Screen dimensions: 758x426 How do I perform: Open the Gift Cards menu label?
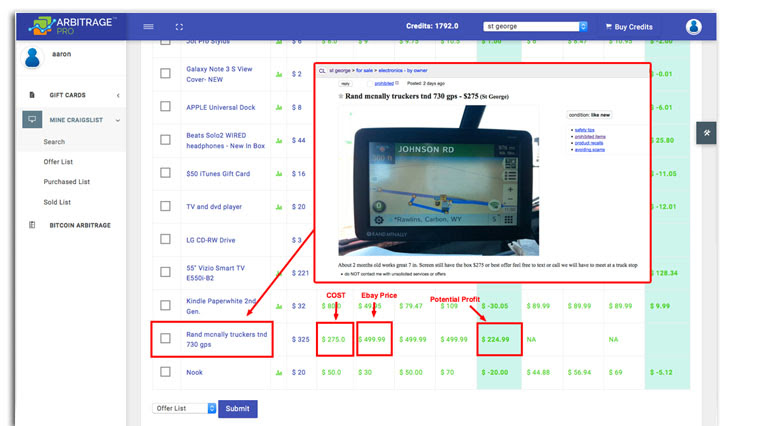click(68, 95)
